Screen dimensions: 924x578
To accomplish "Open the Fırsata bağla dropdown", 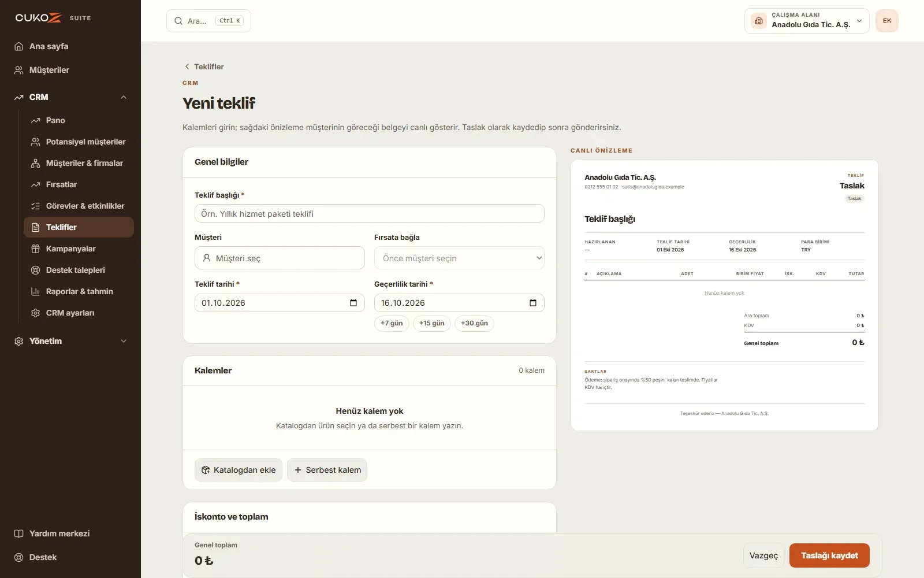I will (x=459, y=258).
